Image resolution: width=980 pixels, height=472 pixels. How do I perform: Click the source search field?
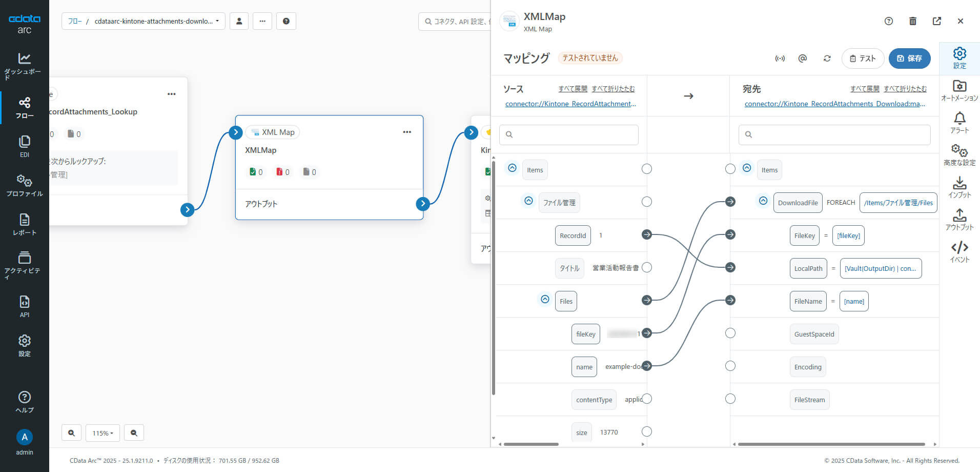pyautogui.click(x=569, y=134)
